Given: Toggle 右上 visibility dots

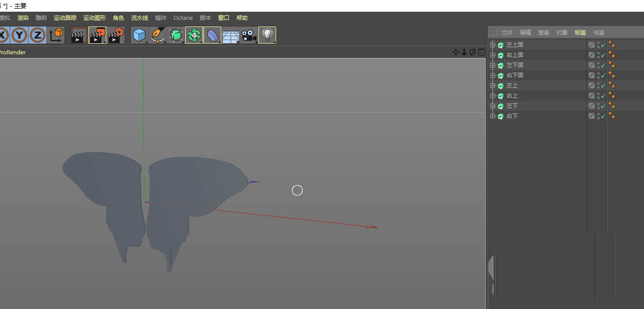Looking at the screenshot, I should tap(598, 96).
